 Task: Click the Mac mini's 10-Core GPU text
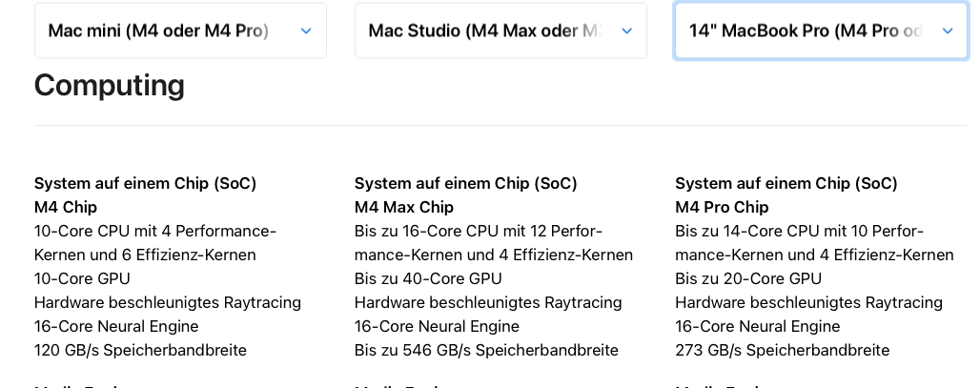coord(82,278)
